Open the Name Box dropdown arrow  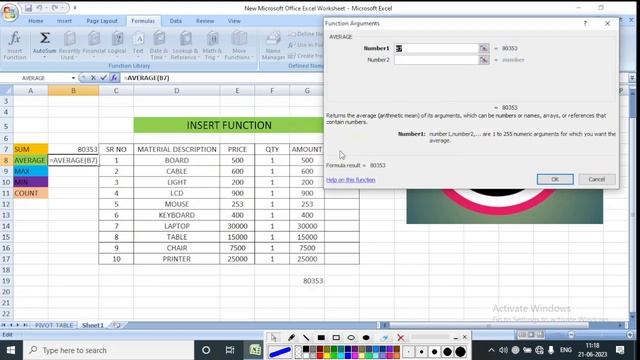coord(73,78)
